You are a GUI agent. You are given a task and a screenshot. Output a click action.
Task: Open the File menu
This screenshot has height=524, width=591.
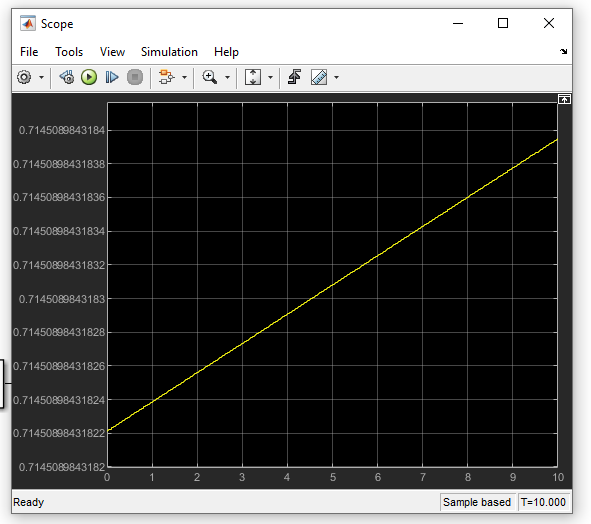[29, 52]
